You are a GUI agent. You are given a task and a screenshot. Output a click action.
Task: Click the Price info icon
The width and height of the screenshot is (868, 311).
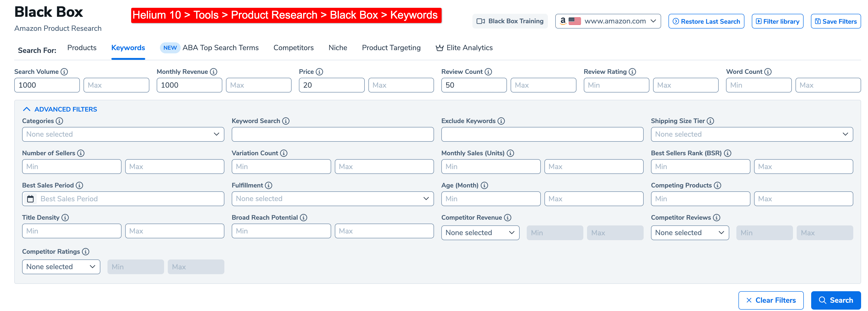point(319,72)
